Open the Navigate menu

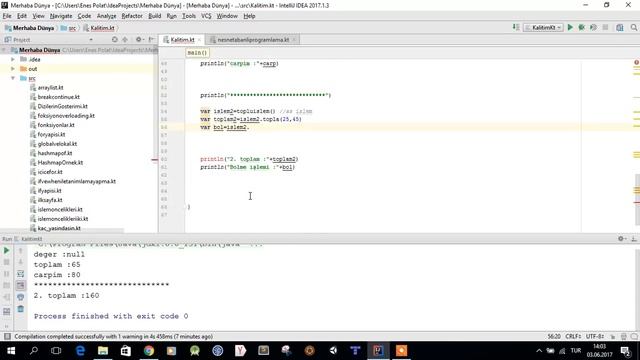[x=61, y=16]
